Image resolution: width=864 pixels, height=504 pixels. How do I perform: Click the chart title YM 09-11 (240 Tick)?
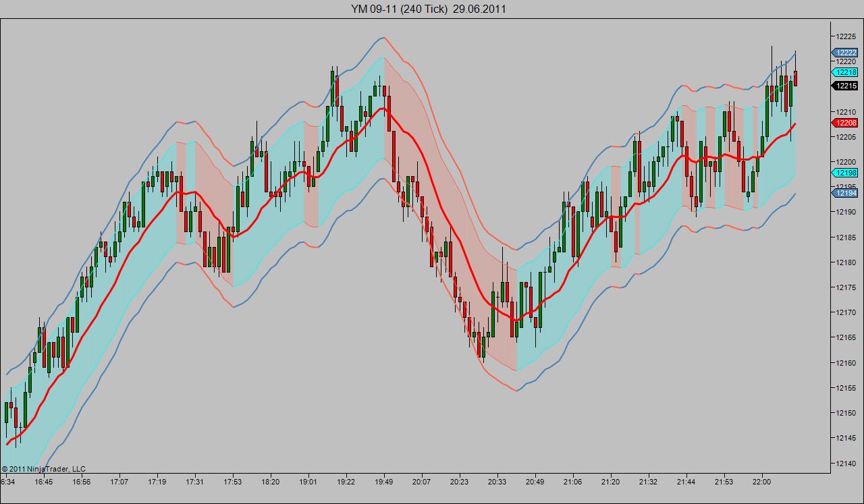pyautogui.click(x=400, y=9)
